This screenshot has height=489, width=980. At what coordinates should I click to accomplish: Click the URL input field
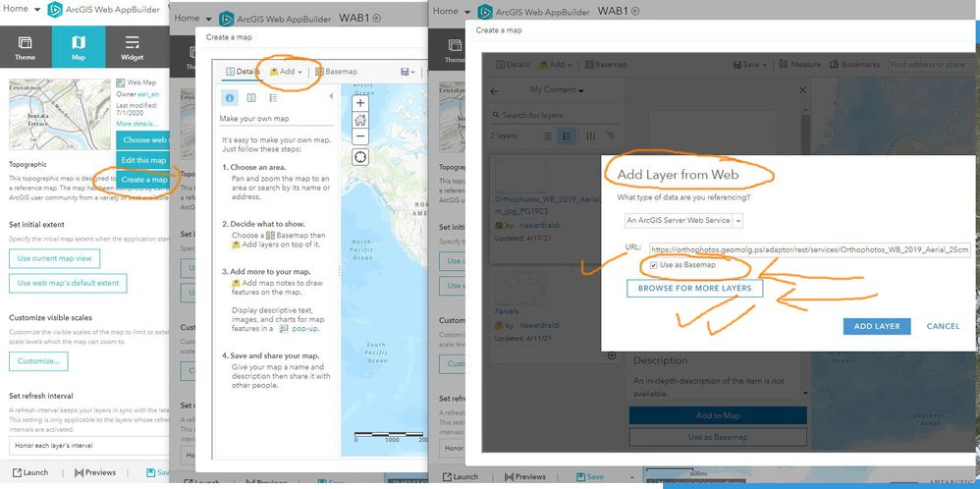pyautogui.click(x=810, y=249)
